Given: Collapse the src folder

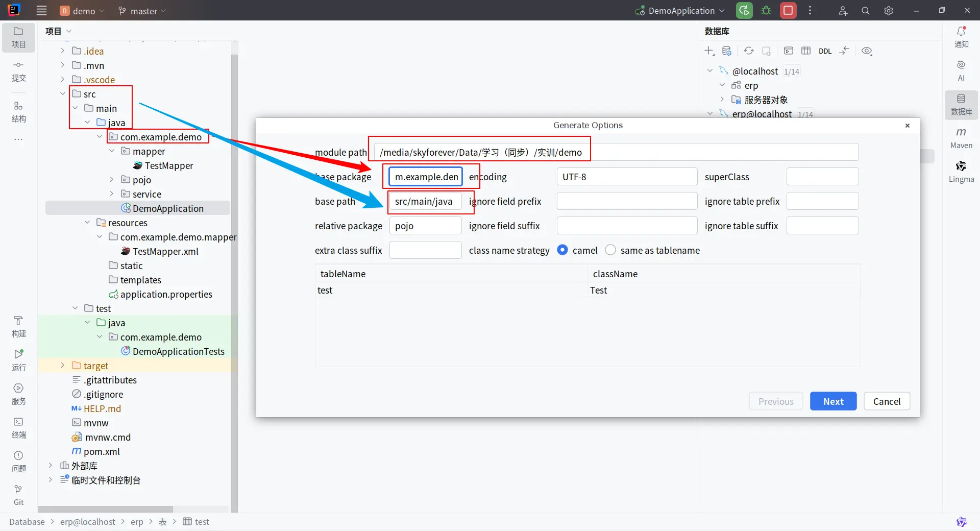Looking at the screenshot, I should pos(62,94).
